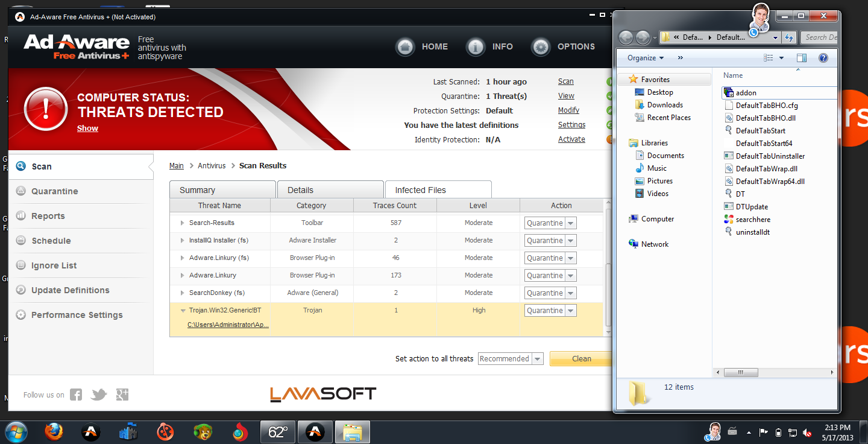Click the Clean button

(581, 358)
